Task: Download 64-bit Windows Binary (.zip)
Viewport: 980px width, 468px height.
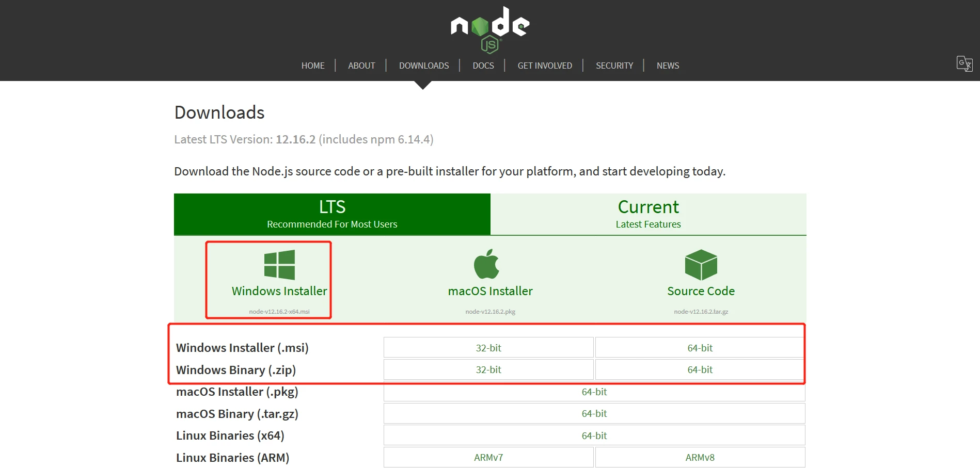Action: (x=700, y=370)
